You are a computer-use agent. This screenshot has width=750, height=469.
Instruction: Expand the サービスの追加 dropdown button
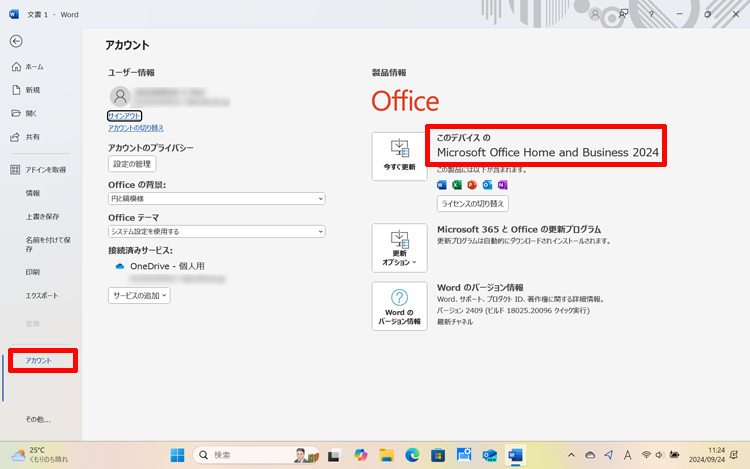[139, 295]
